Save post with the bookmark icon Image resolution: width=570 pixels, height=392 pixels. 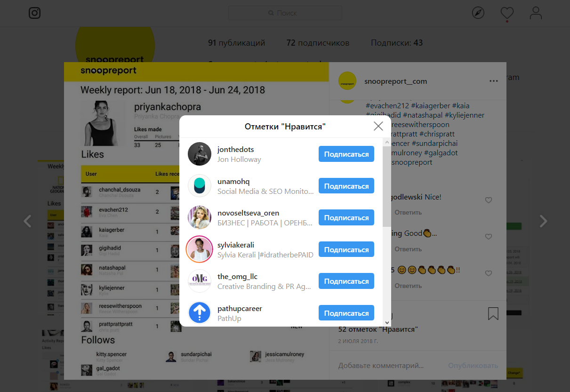click(x=493, y=313)
